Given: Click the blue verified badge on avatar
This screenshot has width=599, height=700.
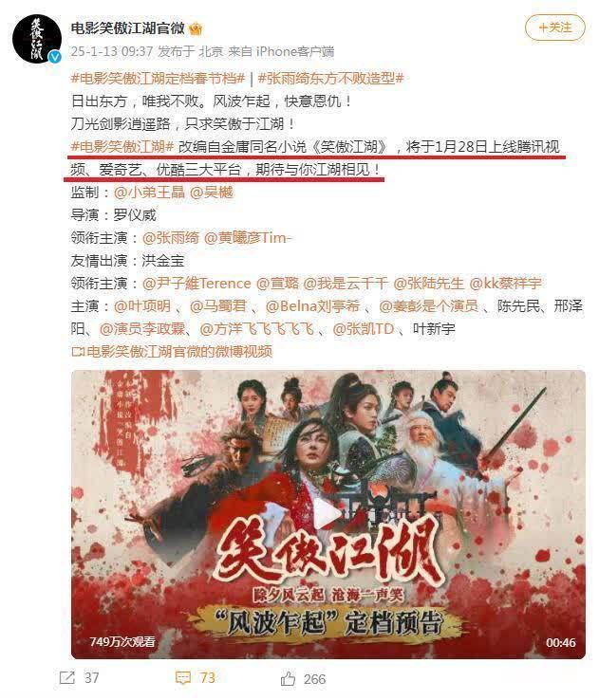Looking at the screenshot, I should (55, 57).
